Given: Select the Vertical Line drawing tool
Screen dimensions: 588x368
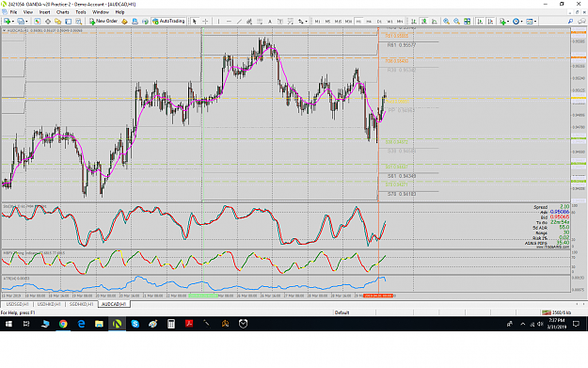Looking at the screenshot, I should pos(218,22).
